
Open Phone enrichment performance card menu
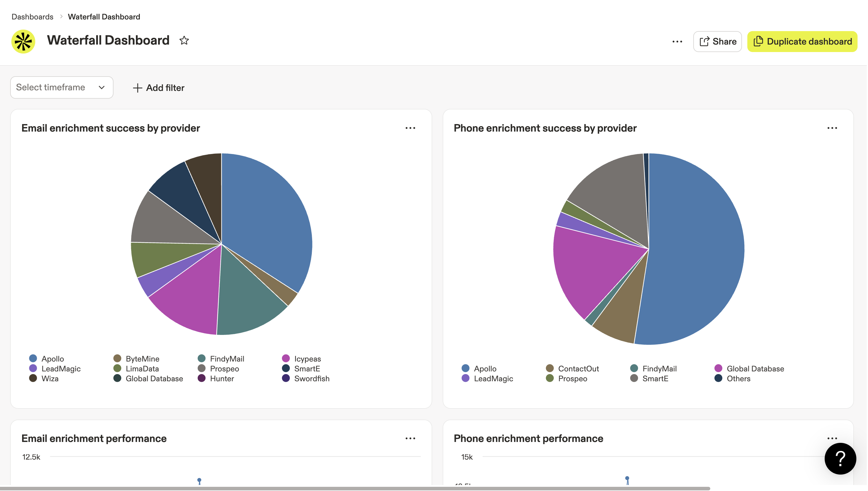point(832,438)
